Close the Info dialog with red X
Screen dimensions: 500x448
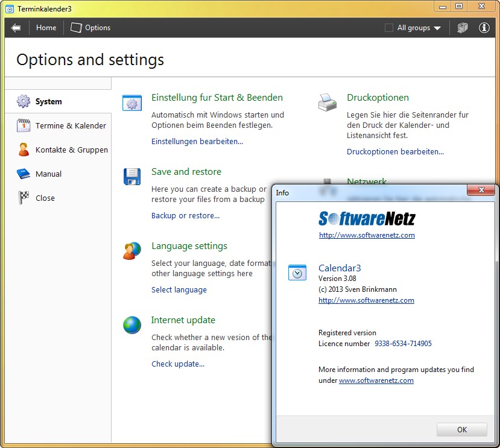coord(481,191)
